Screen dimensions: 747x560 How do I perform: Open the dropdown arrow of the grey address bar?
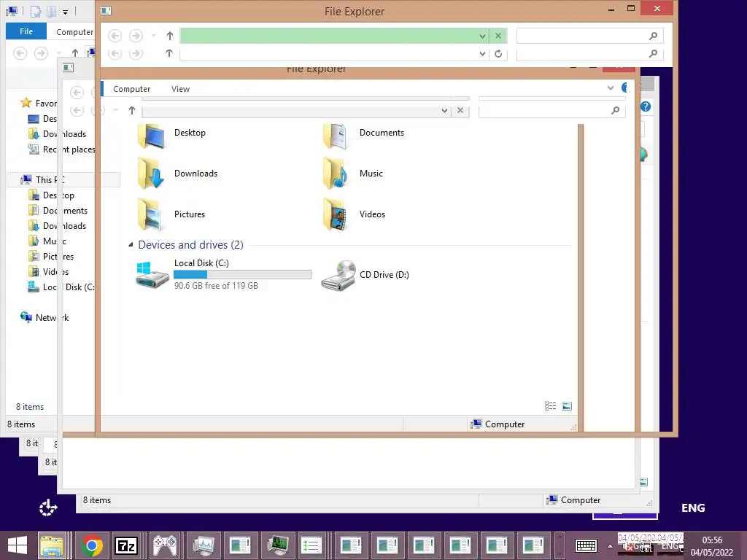pyautogui.click(x=444, y=111)
